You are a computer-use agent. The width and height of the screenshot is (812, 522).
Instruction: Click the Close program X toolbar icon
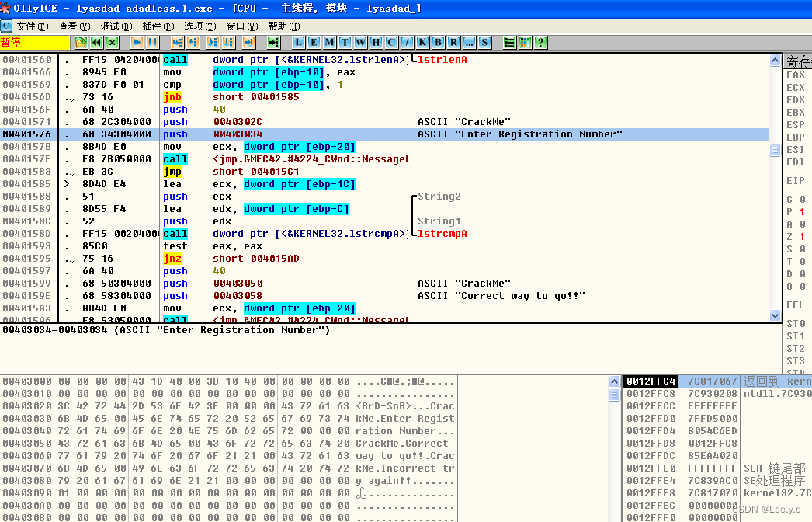click(112, 43)
